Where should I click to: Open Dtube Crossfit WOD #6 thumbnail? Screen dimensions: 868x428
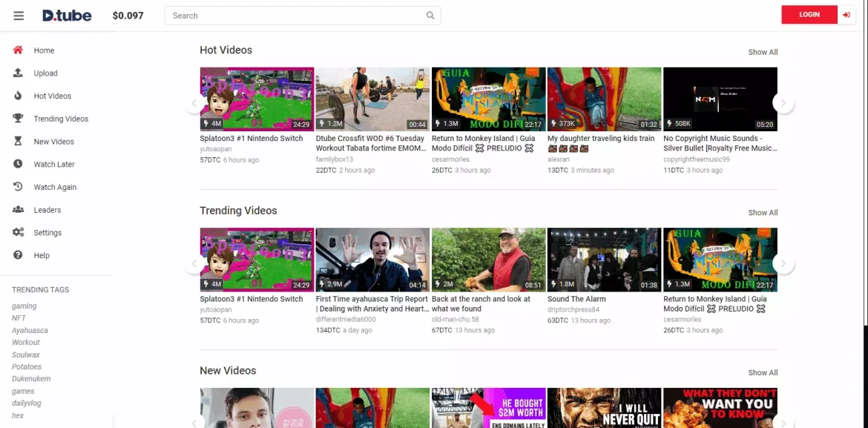372,99
